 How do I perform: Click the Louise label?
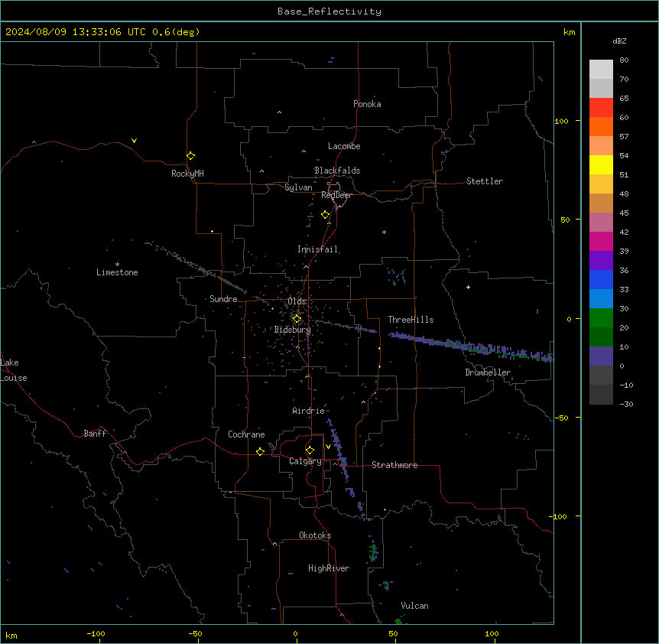coord(14,378)
